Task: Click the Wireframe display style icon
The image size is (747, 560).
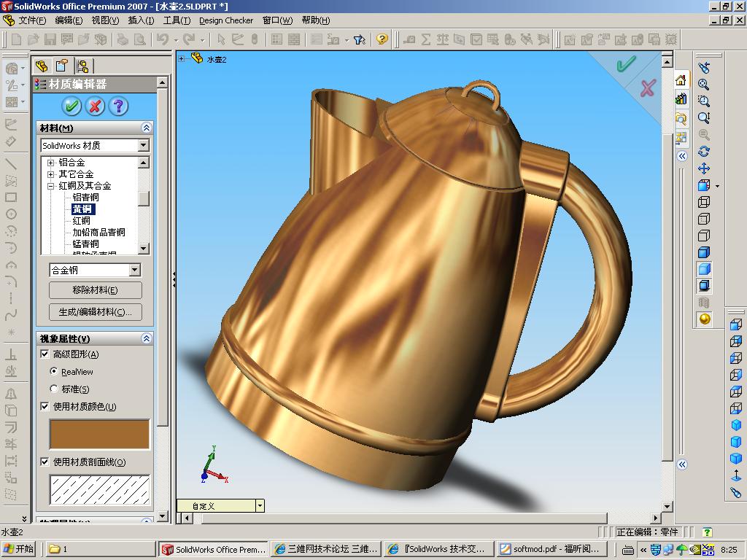Action: (704, 202)
